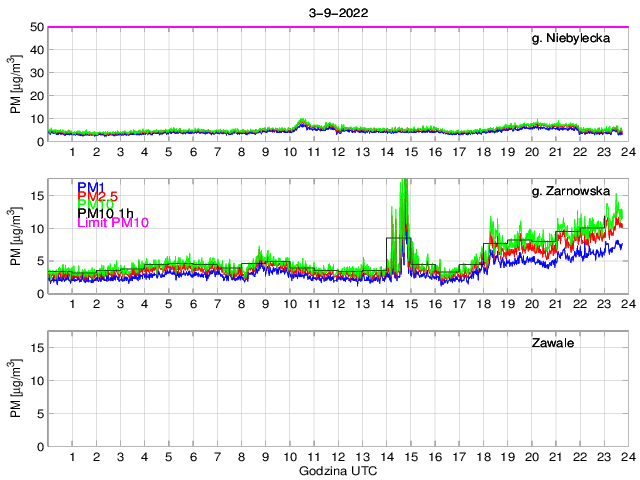
Task: Click the PM y-axis label of the top chart
Action: 15,84
